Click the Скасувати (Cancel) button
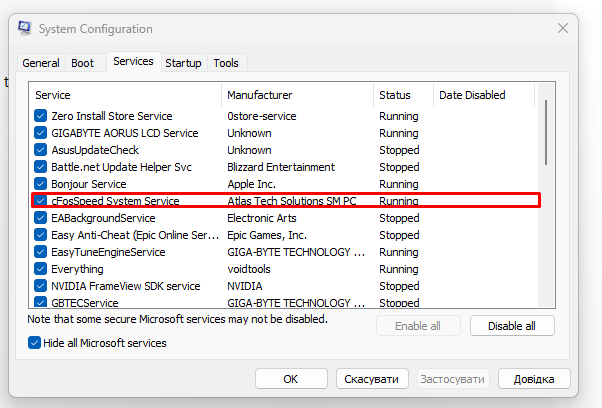 point(372,379)
